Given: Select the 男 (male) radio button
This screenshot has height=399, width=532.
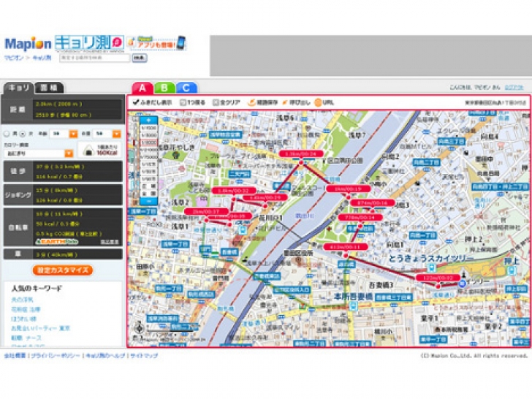Looking at the screenshot, I should (x=7, y=134).
